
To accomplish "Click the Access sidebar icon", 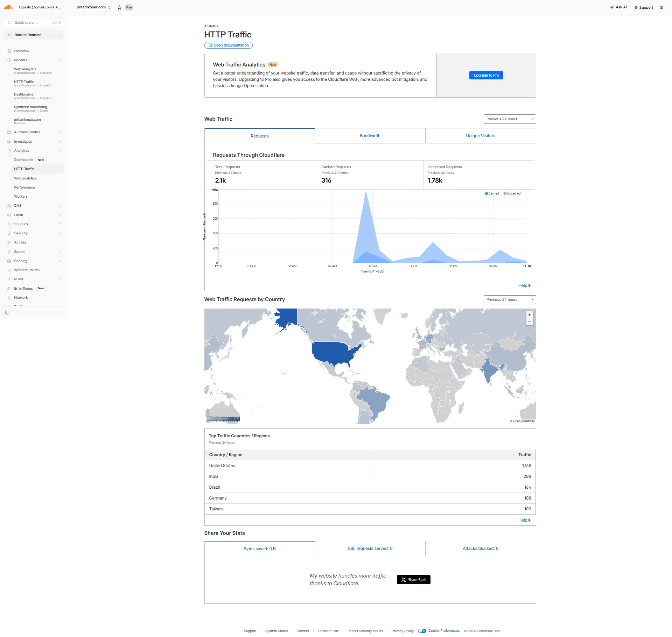I will pyautogui.click(x=9, y=242).
